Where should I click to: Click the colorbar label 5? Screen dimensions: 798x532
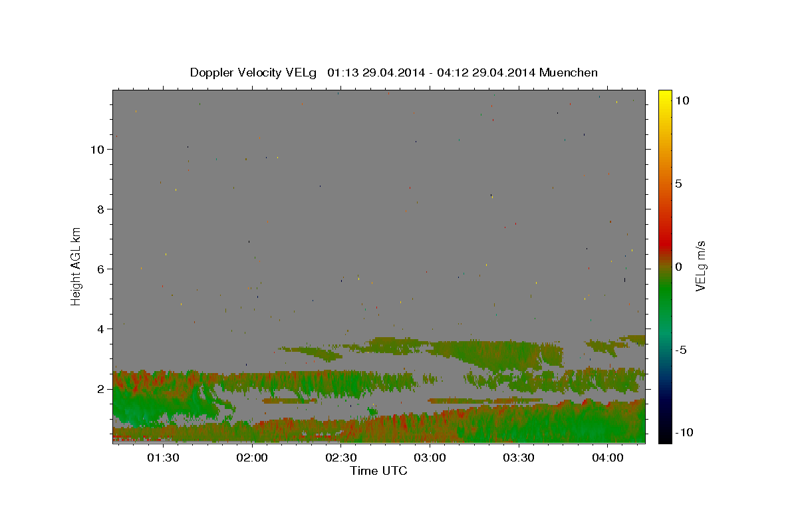(678, 184)
